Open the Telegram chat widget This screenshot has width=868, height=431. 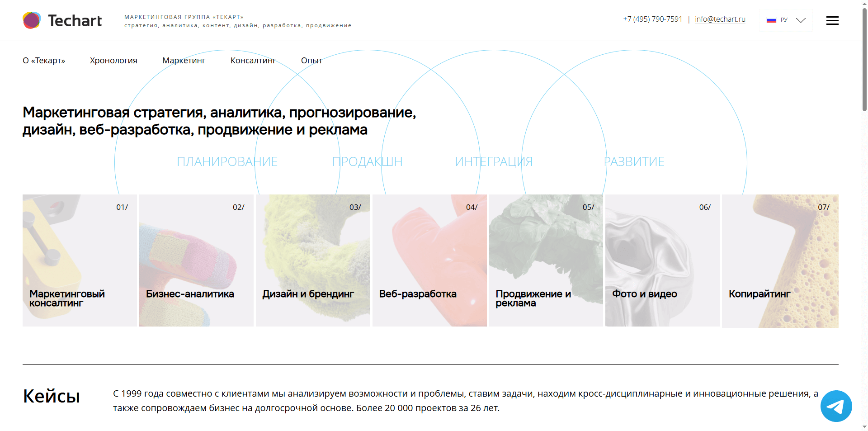pos(836,406)
